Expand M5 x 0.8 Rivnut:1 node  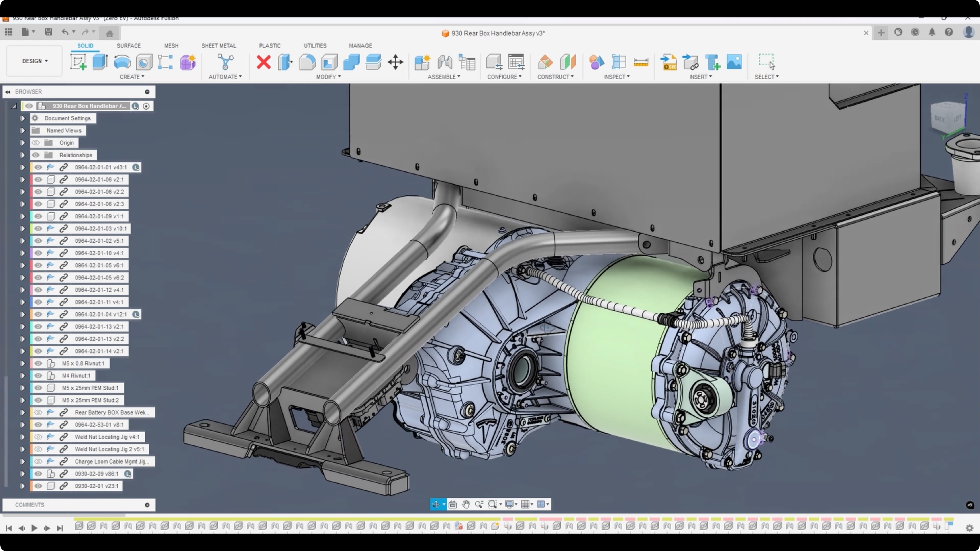pyautogui.click(x=22, y=364)
